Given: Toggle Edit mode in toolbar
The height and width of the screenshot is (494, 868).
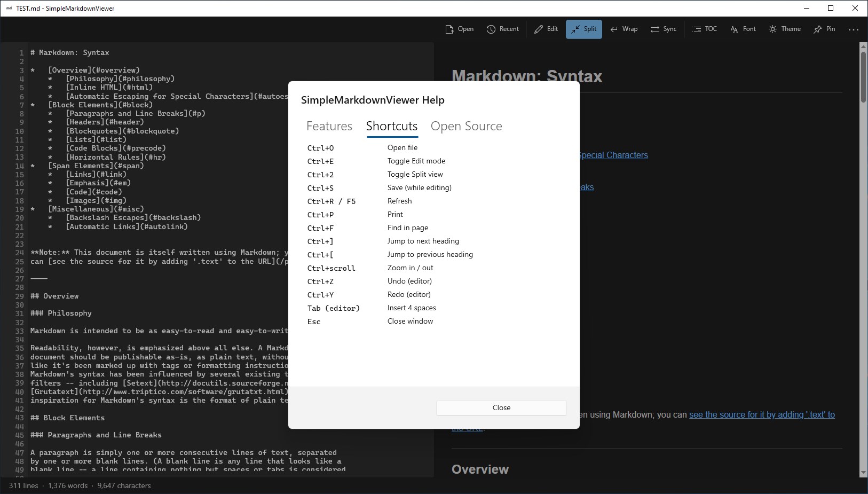Looking at the screenshot, I should point(546,29).
